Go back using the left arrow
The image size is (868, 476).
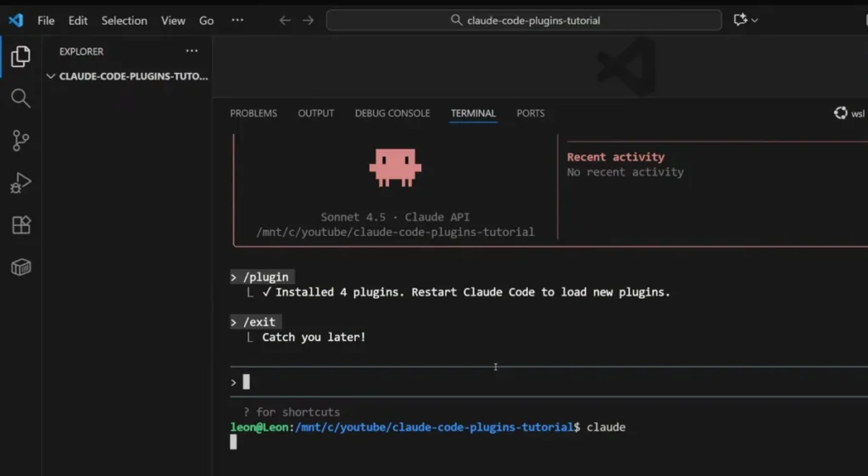pos(285,20)
